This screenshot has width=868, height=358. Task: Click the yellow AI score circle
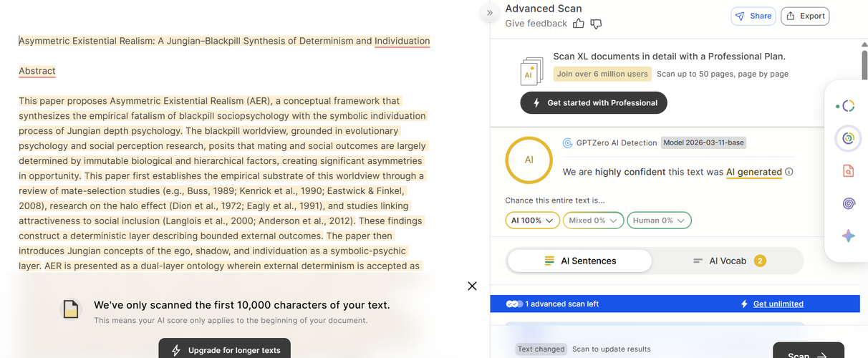click(529, 160)
